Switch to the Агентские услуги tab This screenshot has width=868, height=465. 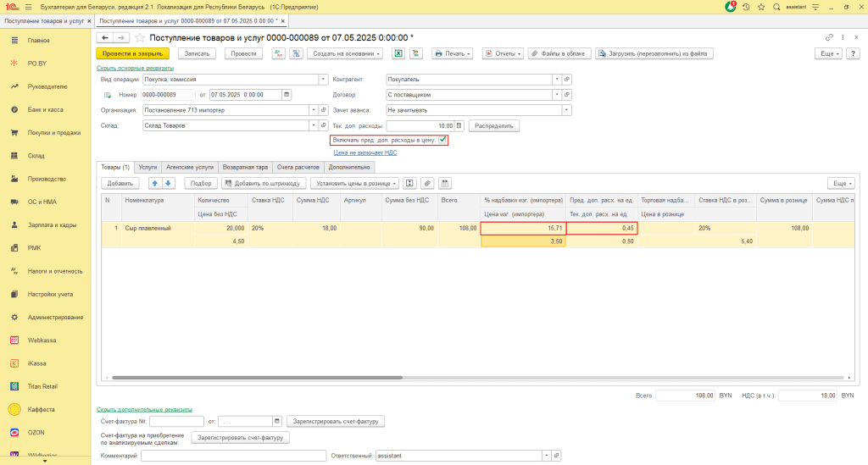pos(190,167)
